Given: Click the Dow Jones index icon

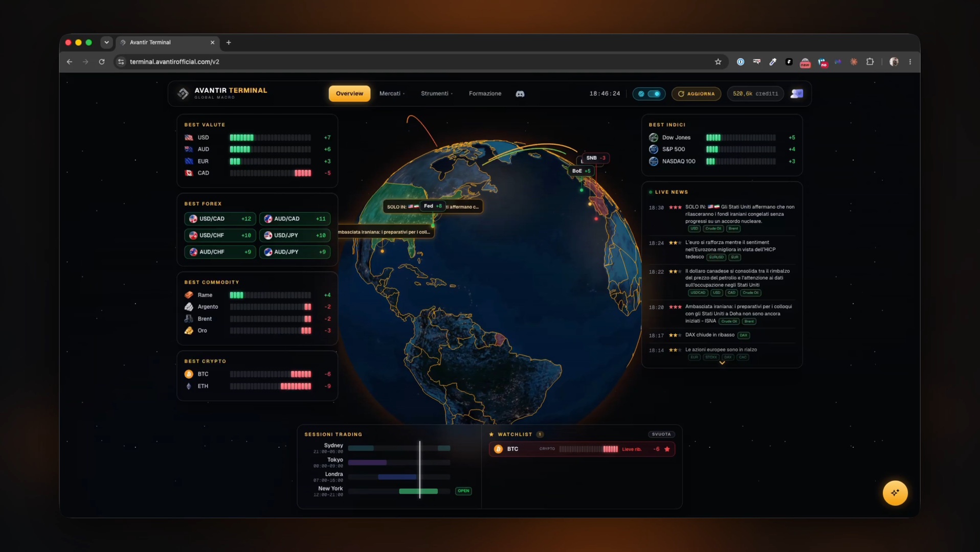Looking at the screenshot, I should coord(653,137).
